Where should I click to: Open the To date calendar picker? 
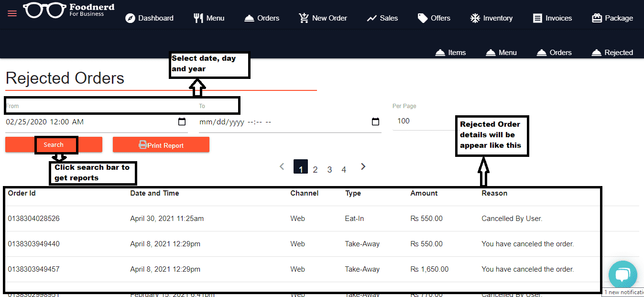(x=375, y=122)
